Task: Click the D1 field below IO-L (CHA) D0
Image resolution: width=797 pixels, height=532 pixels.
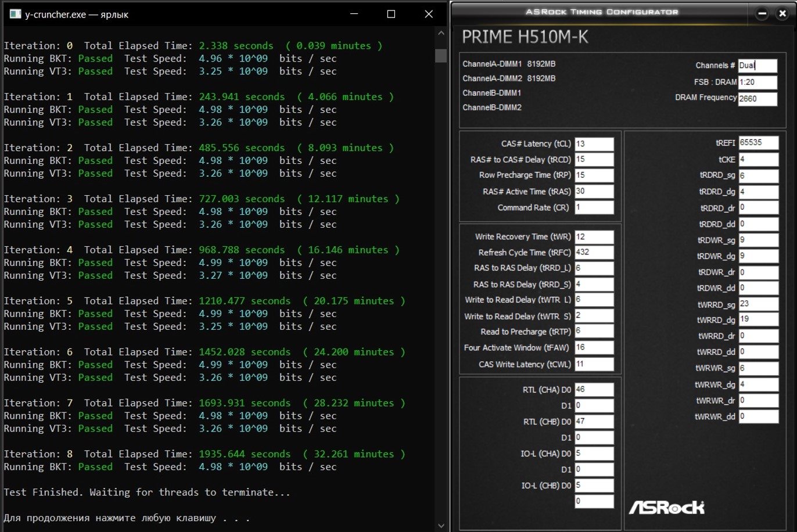Action: [594, 469]
